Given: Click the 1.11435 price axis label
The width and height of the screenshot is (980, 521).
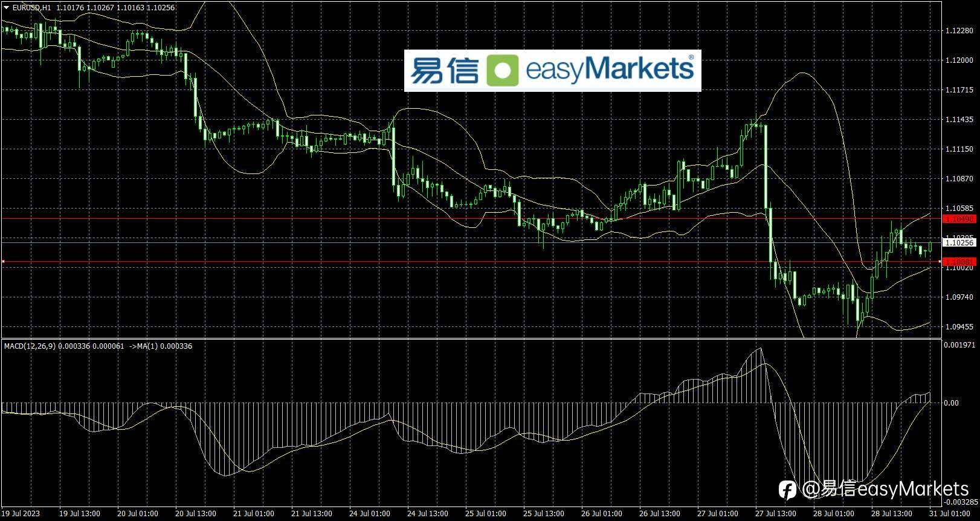Looking at the screenshot, I should (959, 120).
